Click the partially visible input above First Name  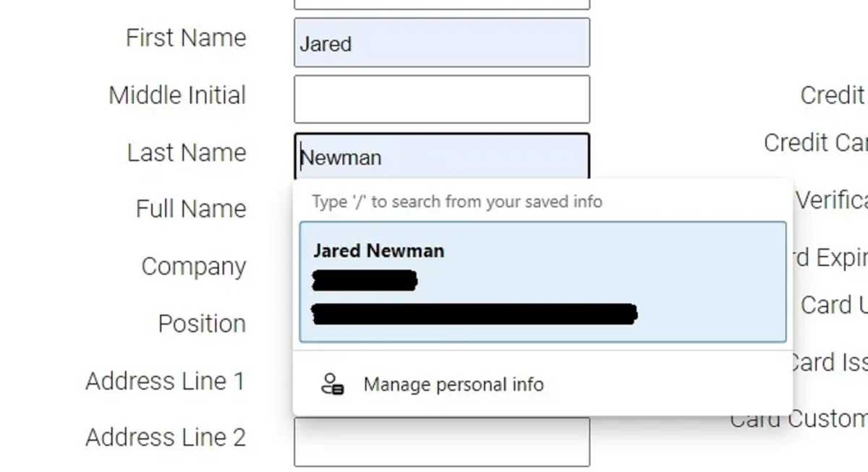click(442, 4)
